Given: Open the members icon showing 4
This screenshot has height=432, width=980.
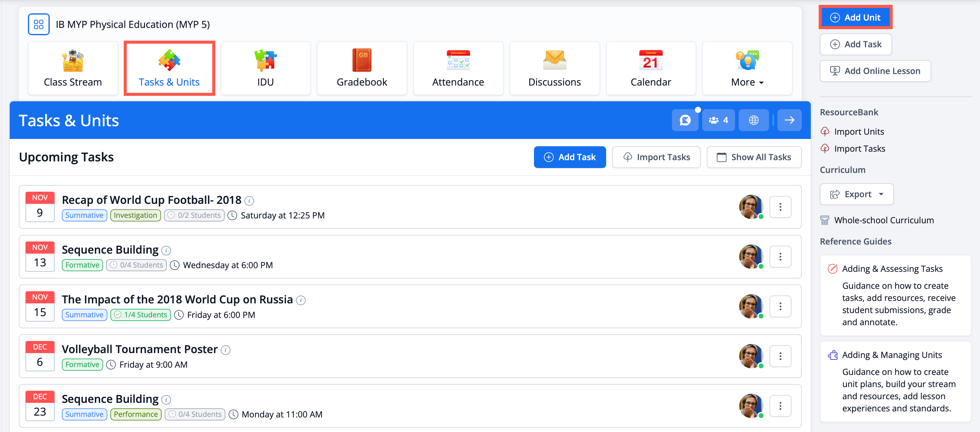Looking at the screenshot, I should [x=718, y=120].
